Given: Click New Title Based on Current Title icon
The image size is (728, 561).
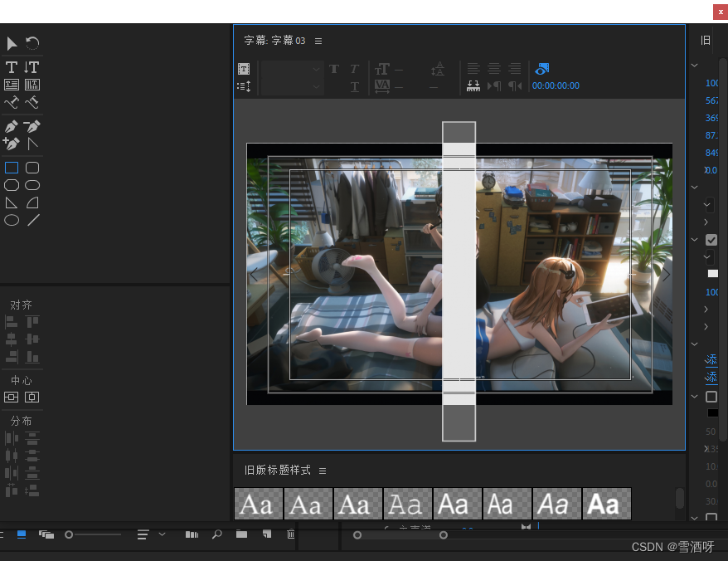Looking at the screenshot, I should tap(244, 69).
